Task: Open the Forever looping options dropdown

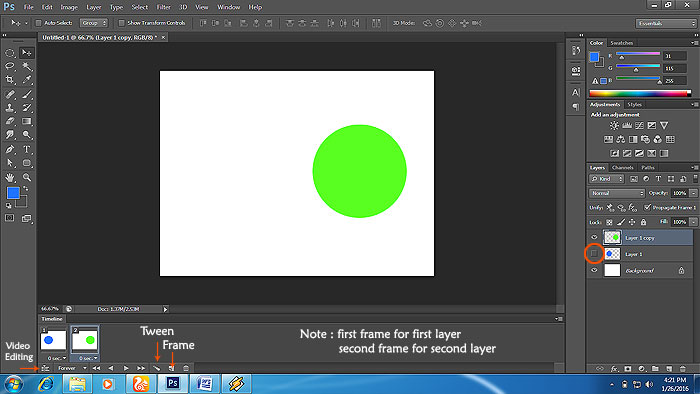Action: [x=72, y=368]
